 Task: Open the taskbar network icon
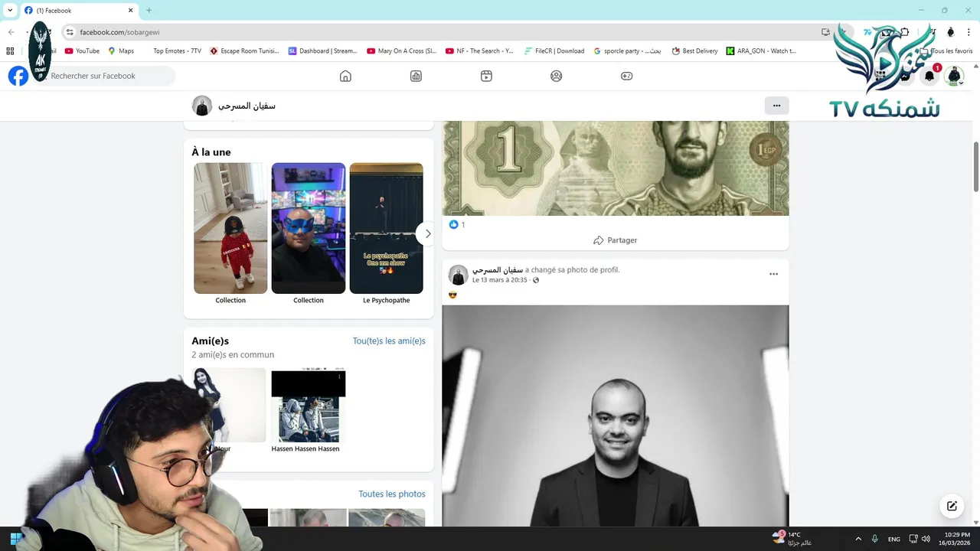pyautogui.click(x=913, y=539)
